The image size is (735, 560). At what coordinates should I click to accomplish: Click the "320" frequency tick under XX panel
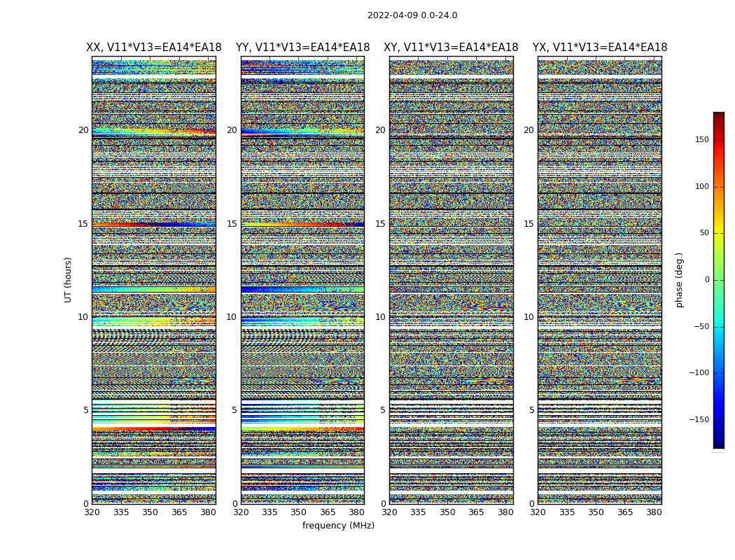tap(92, 512)
